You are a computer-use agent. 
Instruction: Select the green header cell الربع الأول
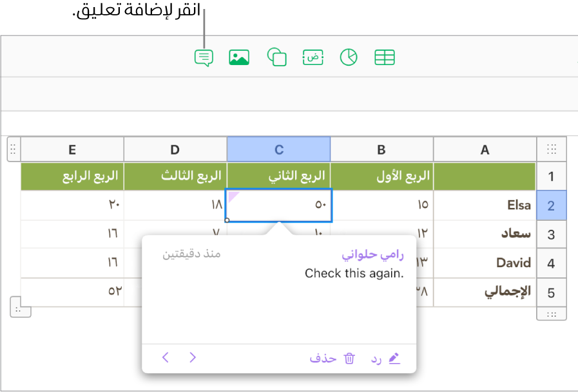coord(381,176)
